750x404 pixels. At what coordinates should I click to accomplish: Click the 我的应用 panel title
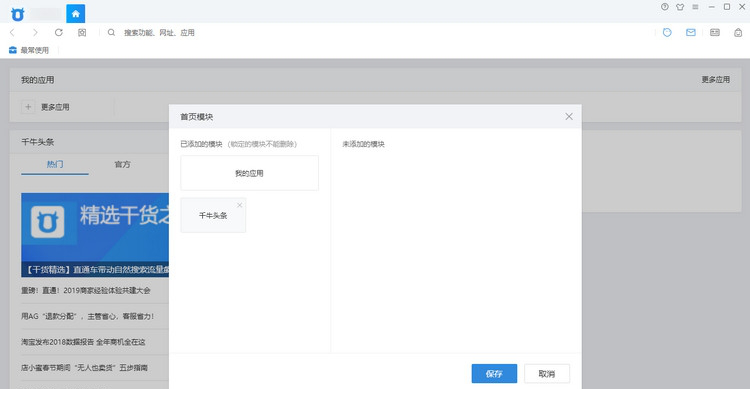(37, 80)
